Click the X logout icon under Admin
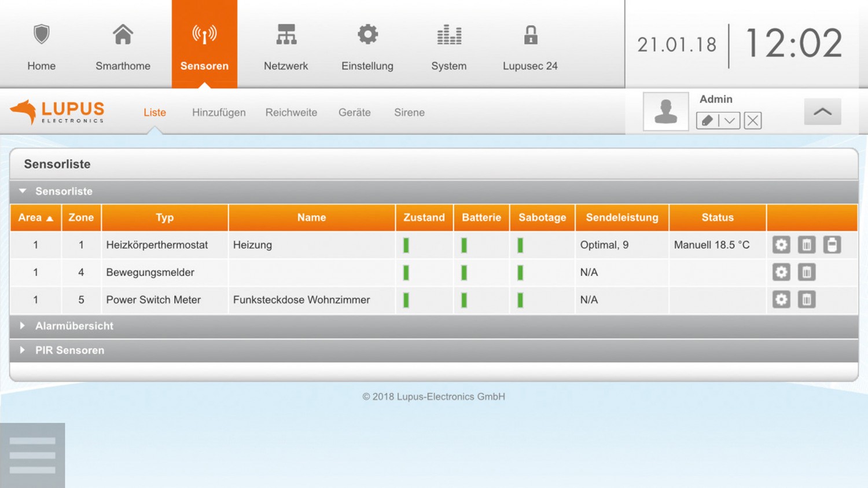This screenshot has width=868, height=488. (x=753, y=120)
